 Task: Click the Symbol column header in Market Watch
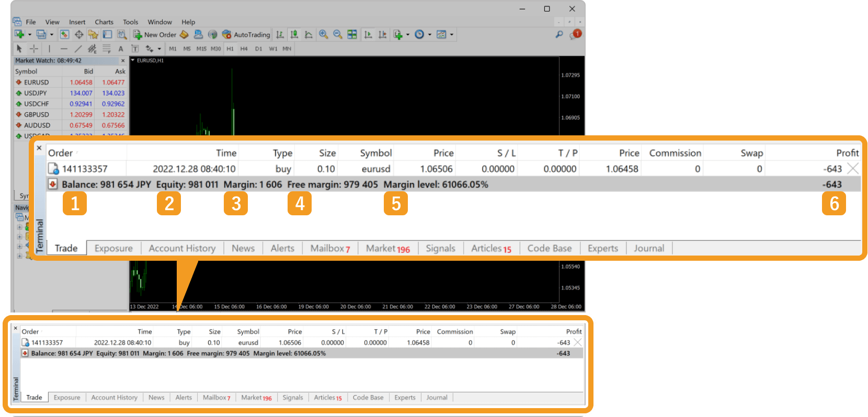point(26,71)
